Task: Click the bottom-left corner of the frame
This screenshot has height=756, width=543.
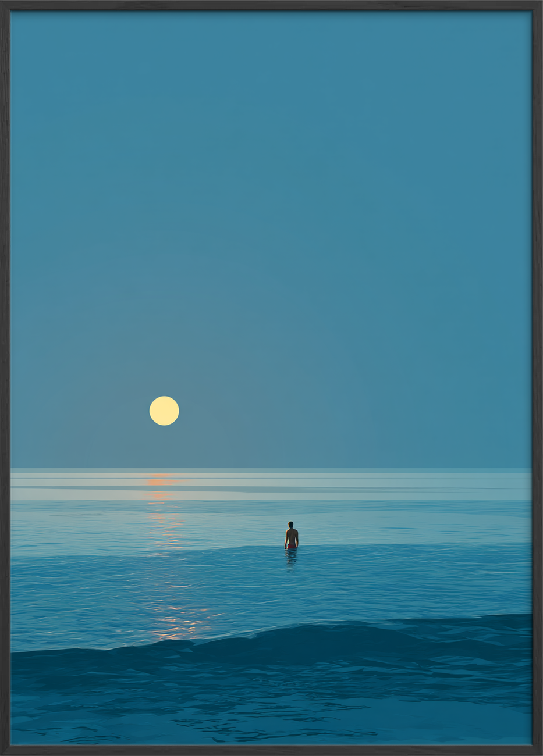Action: [5, 751]
